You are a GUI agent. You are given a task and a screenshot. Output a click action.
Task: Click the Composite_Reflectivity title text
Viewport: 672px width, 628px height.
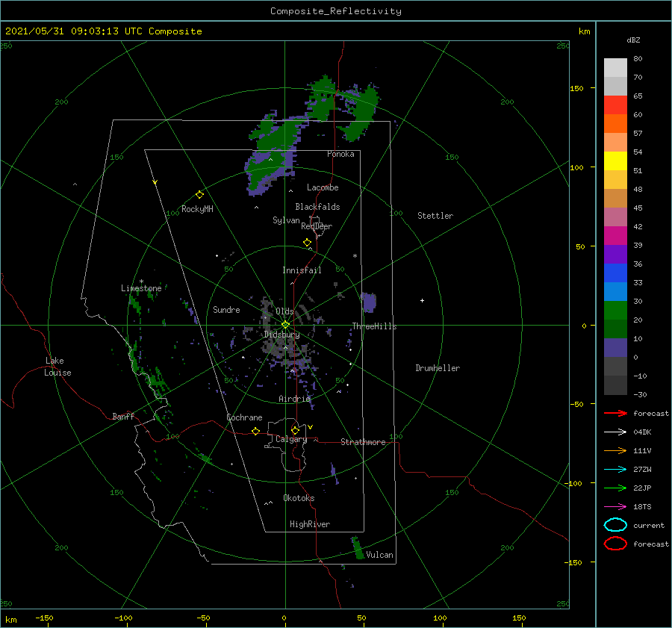click(x=335, y=11)
